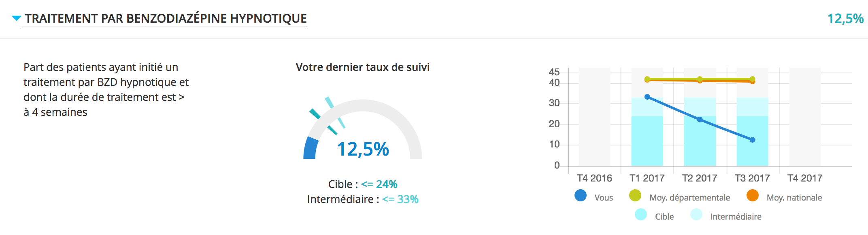
Task: Click the blue Vous legend circle icon
Action: [x=581, y=195]
